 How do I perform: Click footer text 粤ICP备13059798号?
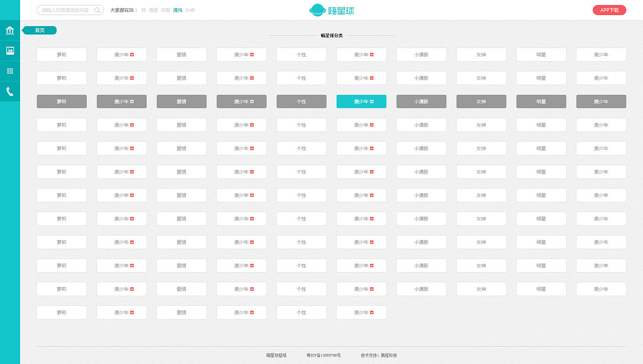pos(324,355)
